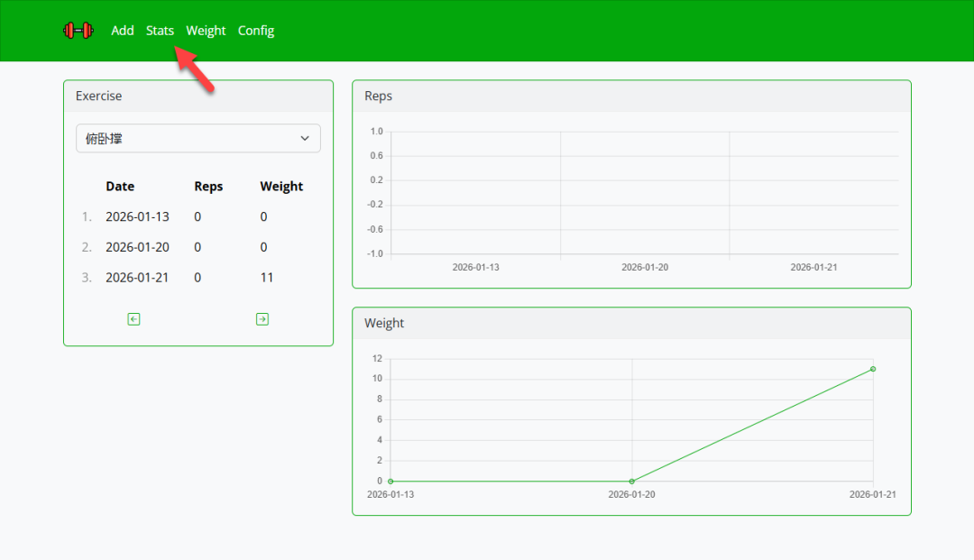Go to previous page of exercise records

[133, 319]
